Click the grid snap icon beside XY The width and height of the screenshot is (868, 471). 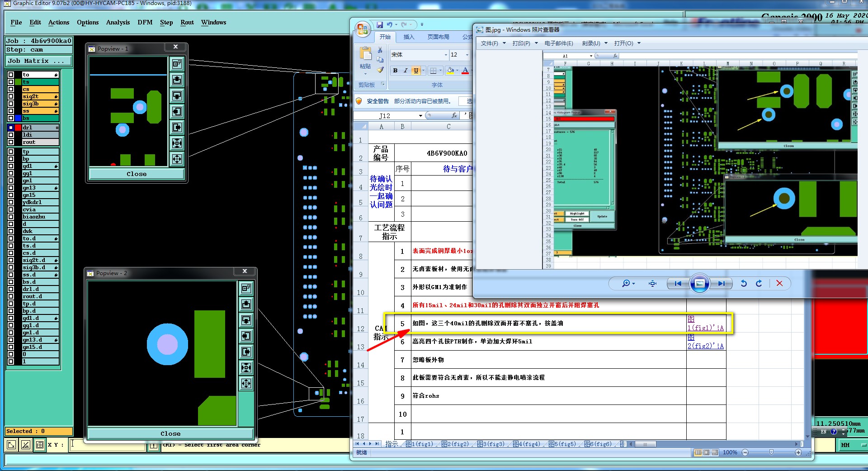[40, 445]
